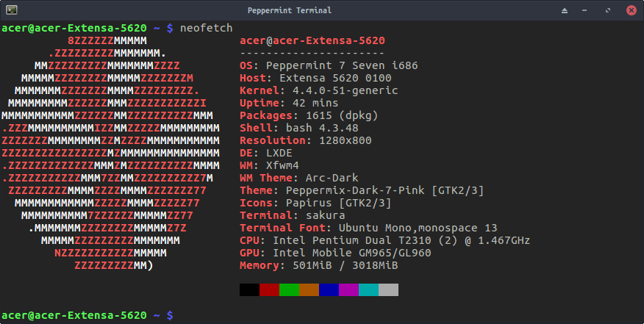644x324 pixels.
Task: Click the light gray color block
Action: tap(389, 289)
